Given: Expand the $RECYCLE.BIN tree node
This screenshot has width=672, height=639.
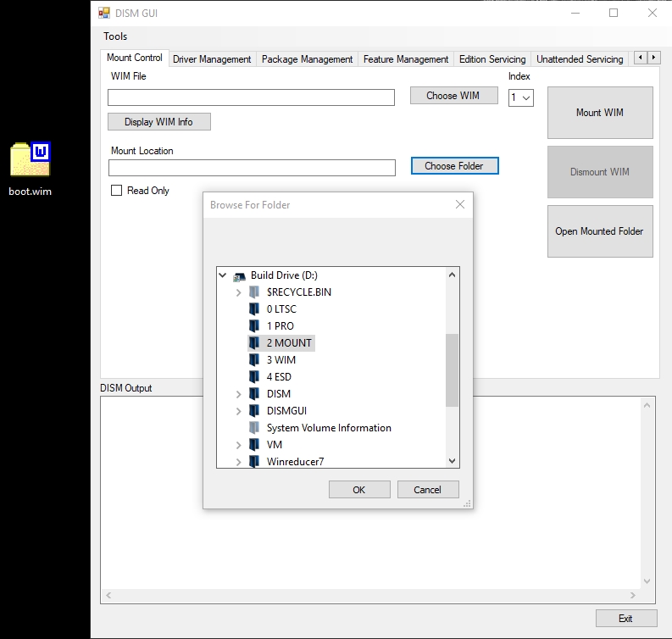Looking at the screenshot, I should [239, 292].
